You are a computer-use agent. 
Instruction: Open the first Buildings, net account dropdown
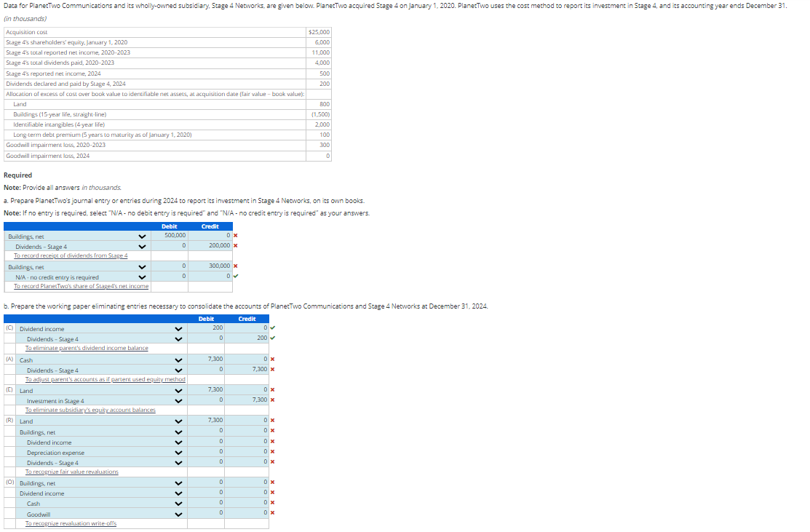(x=77, y=236)
